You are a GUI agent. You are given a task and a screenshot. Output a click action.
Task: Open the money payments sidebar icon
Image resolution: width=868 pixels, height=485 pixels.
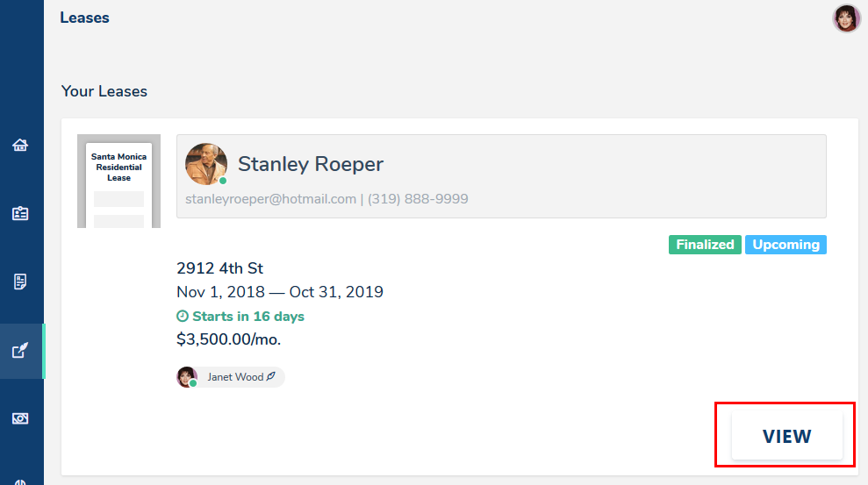(20, 418)
